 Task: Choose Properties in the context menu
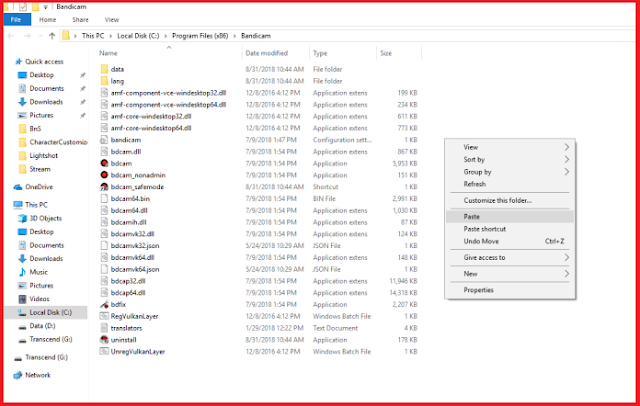[510, 290]
